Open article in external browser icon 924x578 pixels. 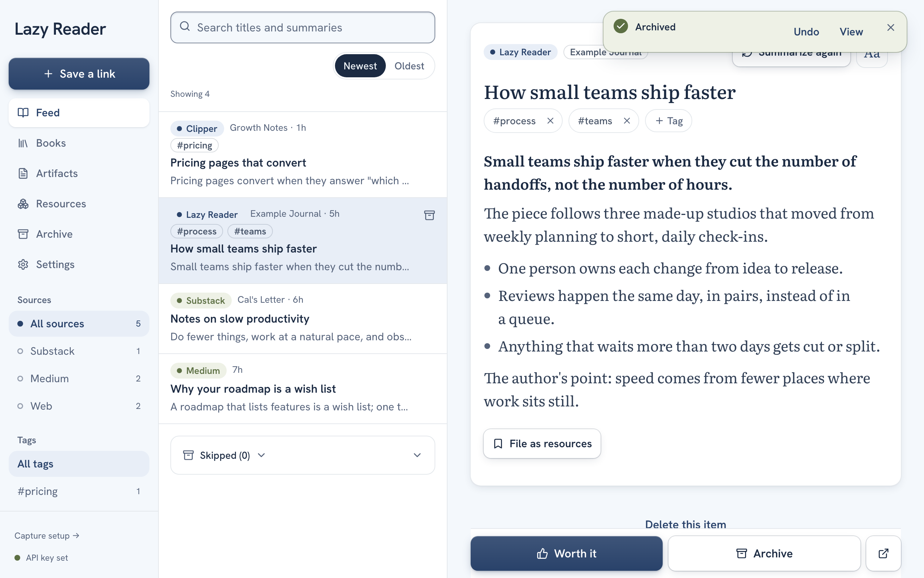(x=883, y=553)
